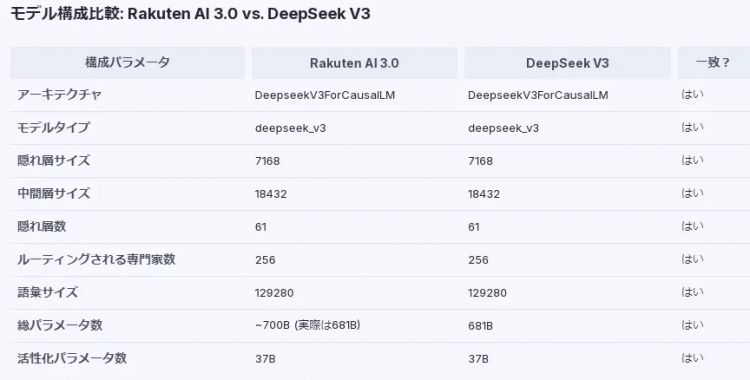Click the 'ルーティングされる専門家数' row label
Screen dimensions: 750x380
coord(96,260)
